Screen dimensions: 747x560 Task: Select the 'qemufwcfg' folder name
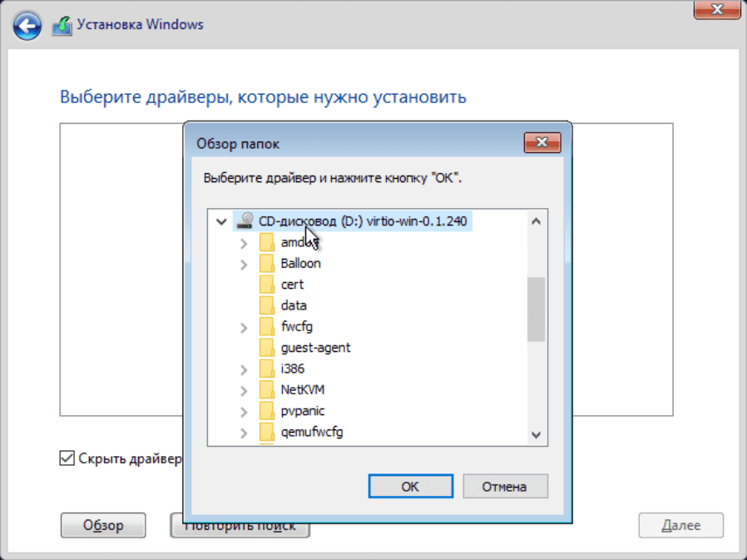[x=312, y=432]
